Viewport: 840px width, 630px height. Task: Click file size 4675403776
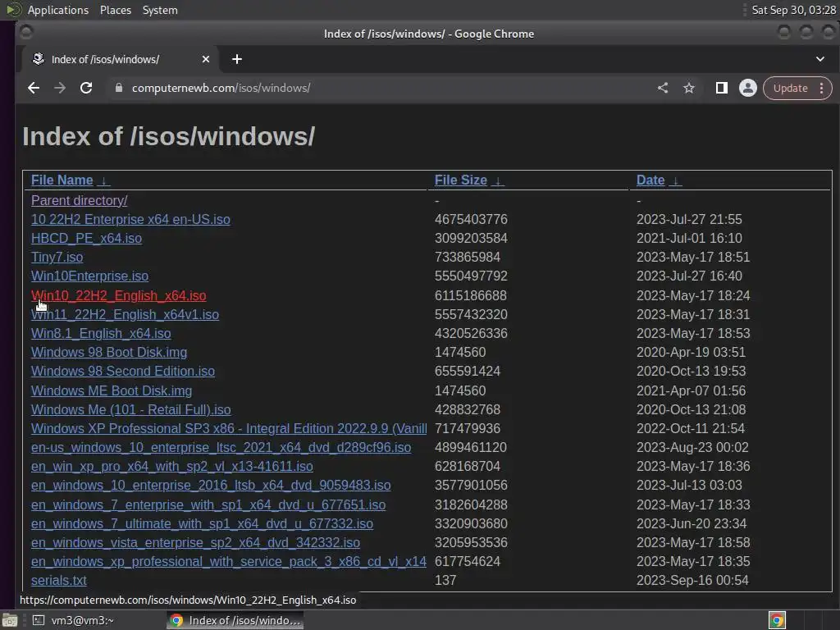click(x=471, y=219)
